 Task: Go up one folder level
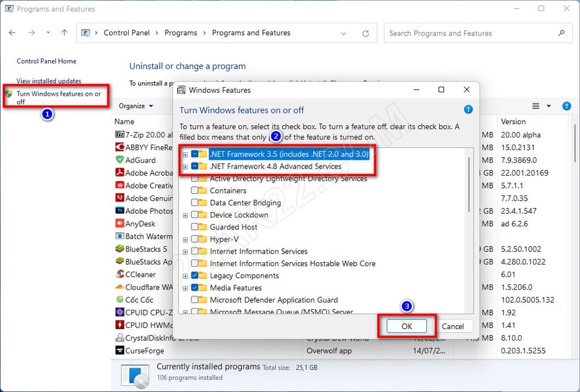(65, 32)
